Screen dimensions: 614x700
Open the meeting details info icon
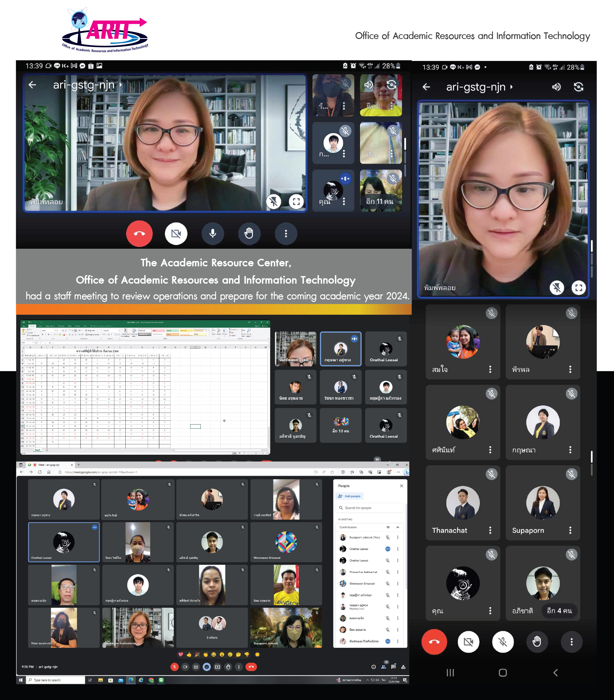(373, 667)
